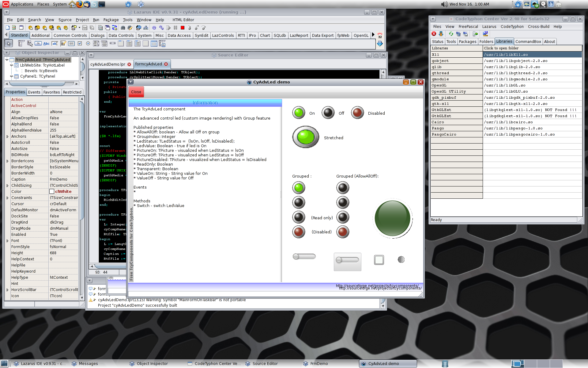This screenshot has width=588, height=368.
Task: Select the TRadioButton component in palette
Action: (88, 44)
